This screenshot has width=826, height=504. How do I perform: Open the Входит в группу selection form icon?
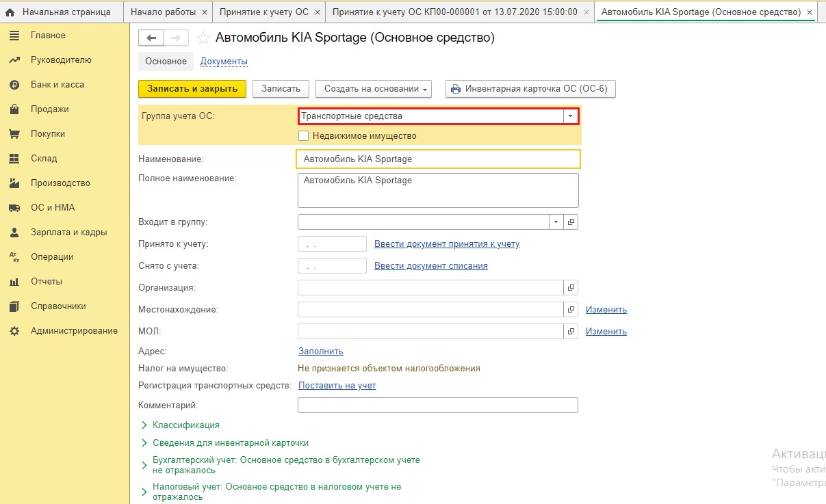point(571,222)
